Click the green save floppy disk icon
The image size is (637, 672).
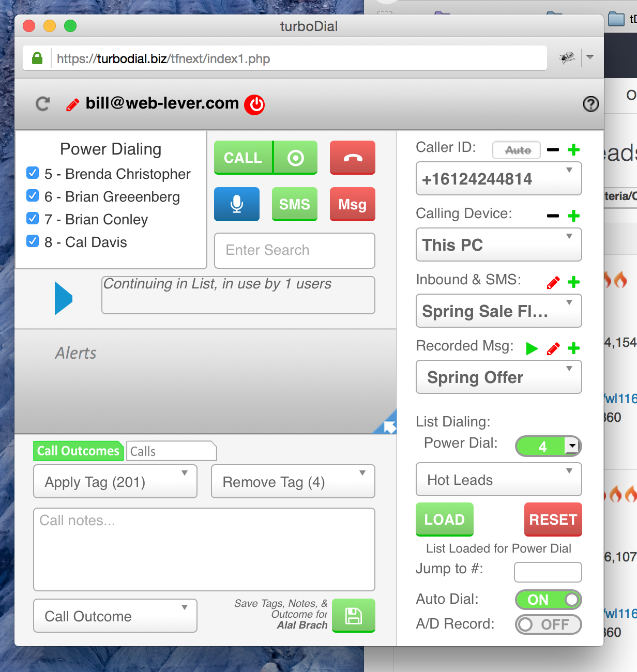[354, 616]
